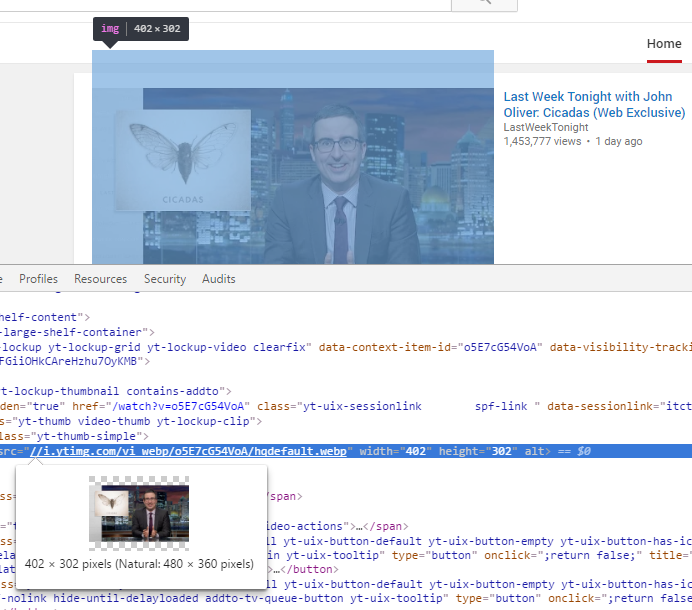Open the hqdefault.webp image URL link
The image size is (692, 610).
(188, 451)
